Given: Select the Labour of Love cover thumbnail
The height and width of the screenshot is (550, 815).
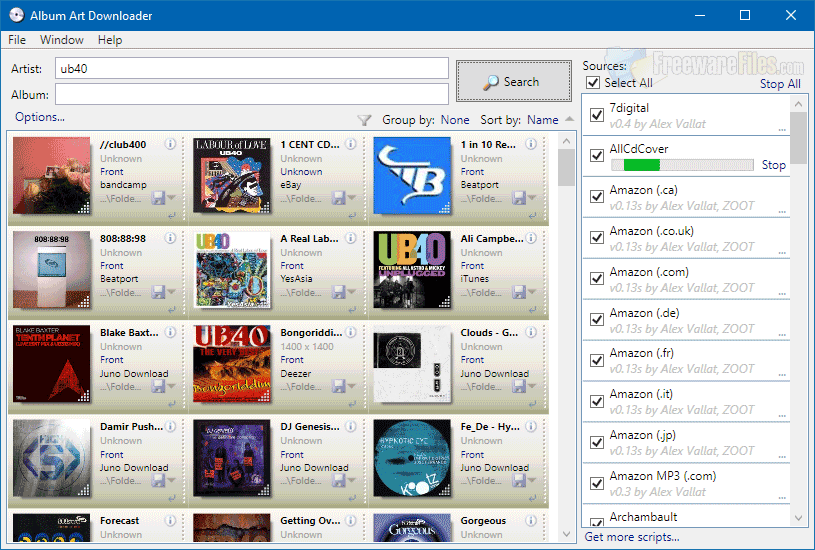Looking at the screenshot, I should (232, 176).
